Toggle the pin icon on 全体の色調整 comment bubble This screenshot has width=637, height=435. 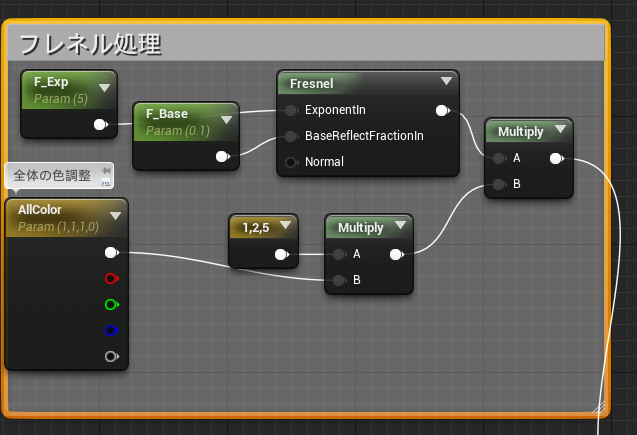point(106,170)
